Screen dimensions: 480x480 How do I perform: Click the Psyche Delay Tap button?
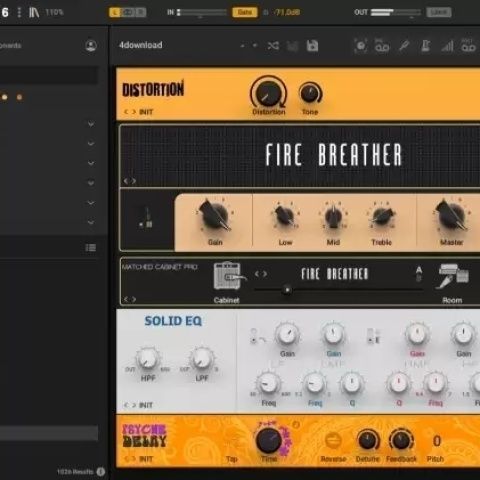232,459
